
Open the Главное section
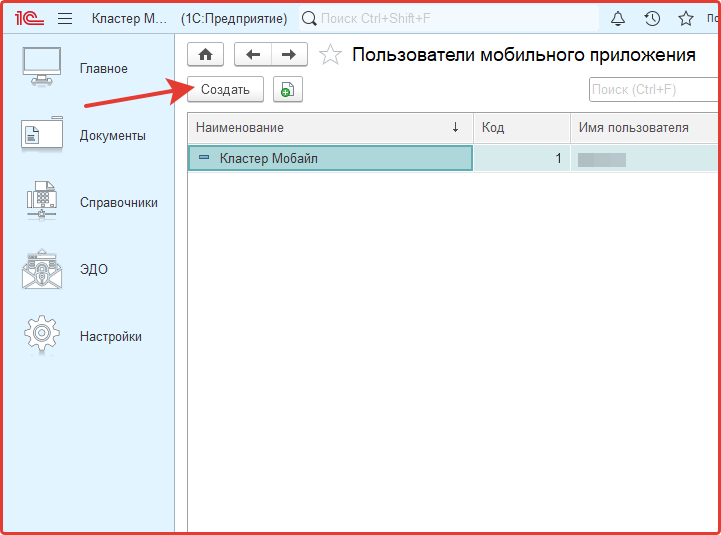(103, 69)
